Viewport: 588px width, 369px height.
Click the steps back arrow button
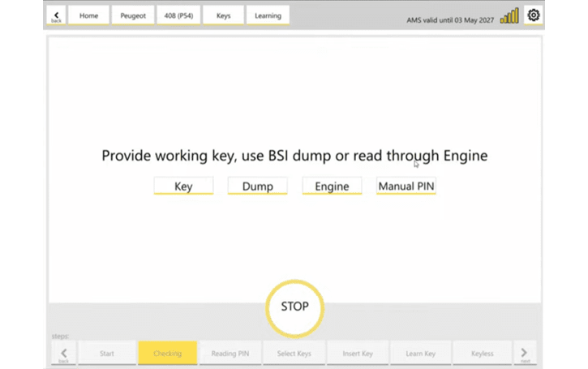pos(63,353)
